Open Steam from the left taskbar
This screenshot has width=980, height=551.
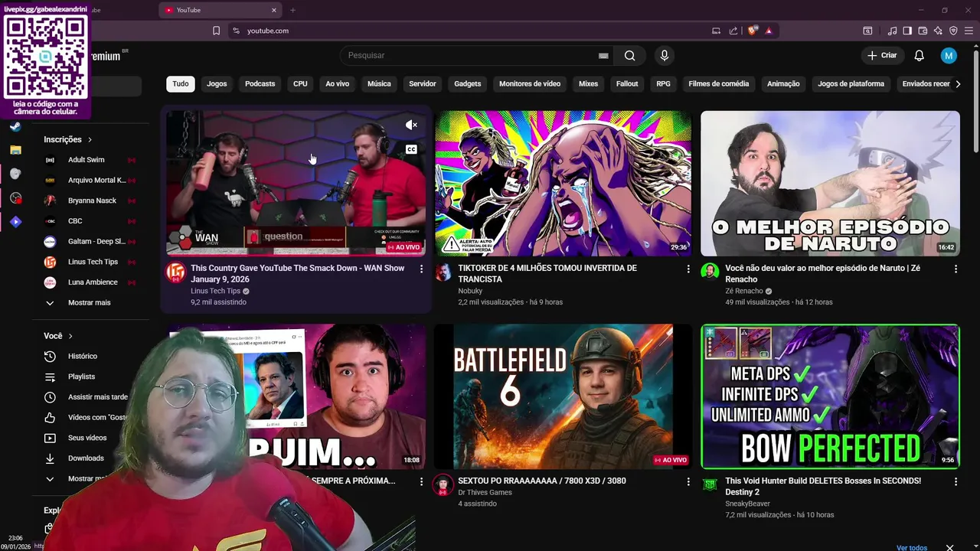click(x=15, y=127)
